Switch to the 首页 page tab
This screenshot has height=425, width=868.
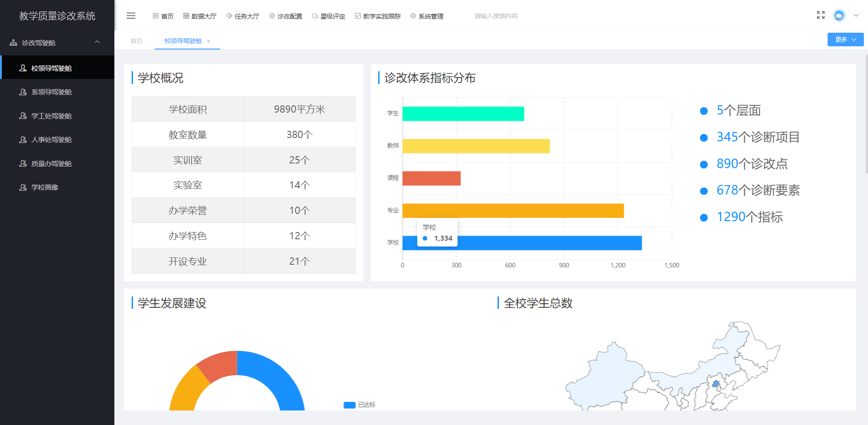click(137, 41)
